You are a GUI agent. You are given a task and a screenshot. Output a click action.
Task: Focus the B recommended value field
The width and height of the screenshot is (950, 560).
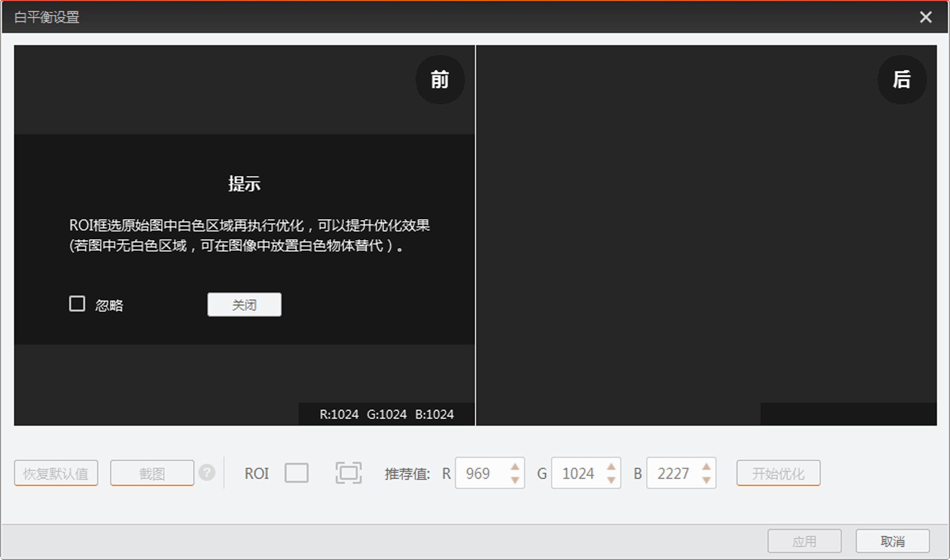coord(673,473)
